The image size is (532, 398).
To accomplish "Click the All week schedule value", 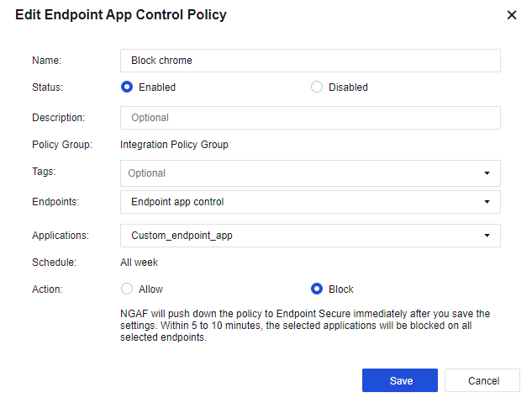I will [140, 263].
